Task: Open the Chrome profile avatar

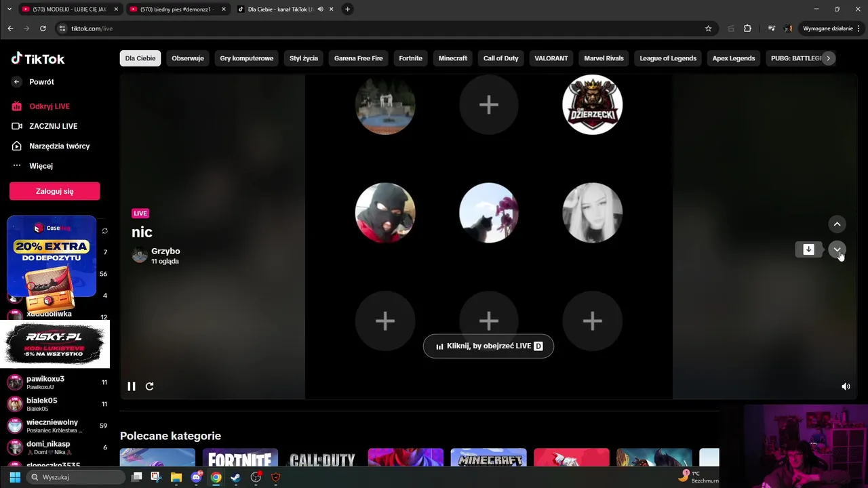Action: (x=788, y=28)
